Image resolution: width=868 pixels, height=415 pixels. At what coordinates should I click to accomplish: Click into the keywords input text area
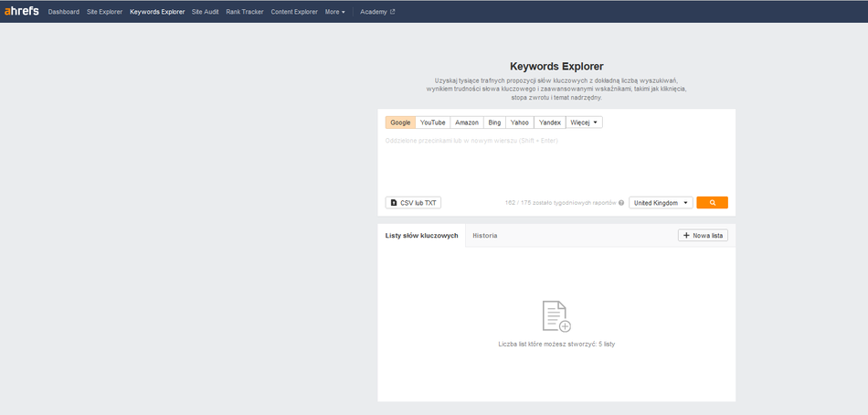click(x=556, y=163)
